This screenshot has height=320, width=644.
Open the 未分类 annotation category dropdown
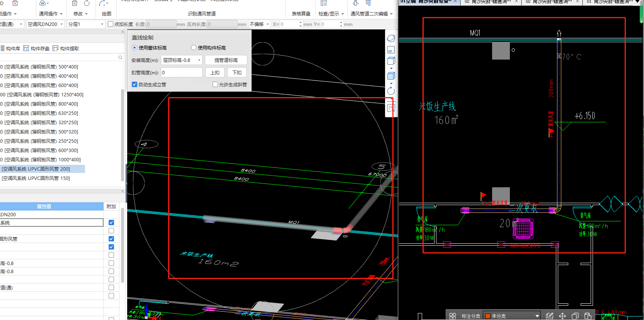[x=512, y=316]
